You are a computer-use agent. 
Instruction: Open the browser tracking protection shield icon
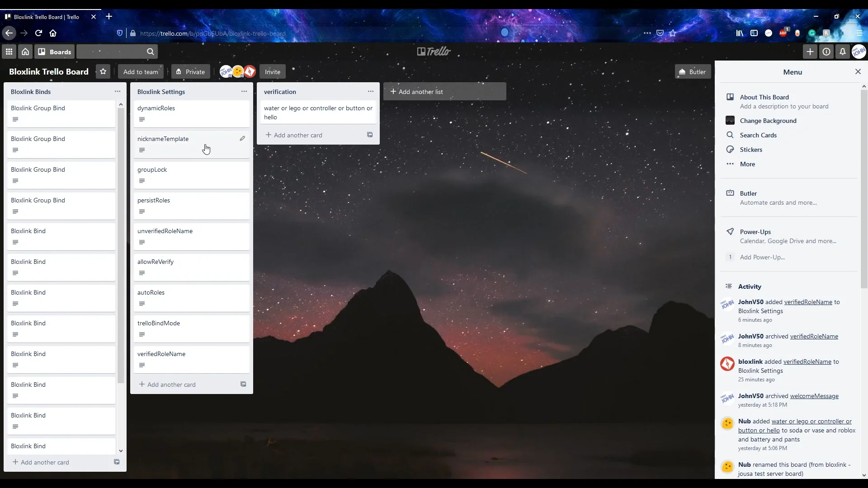(x=119, y=33)
